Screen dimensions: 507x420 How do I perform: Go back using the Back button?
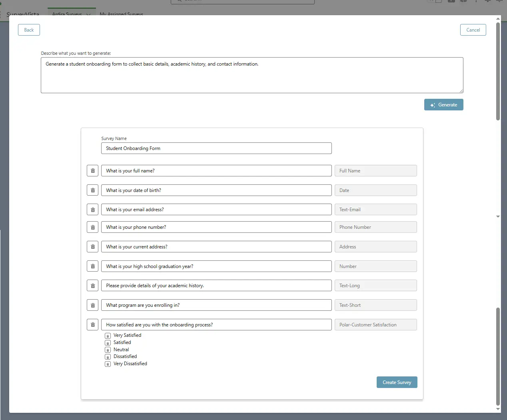29,30
